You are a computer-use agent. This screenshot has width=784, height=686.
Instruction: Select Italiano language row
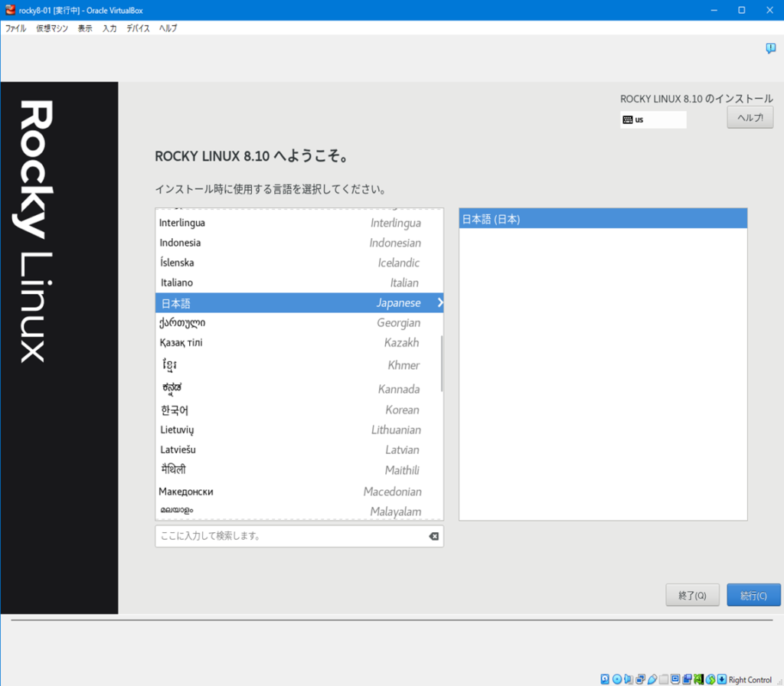coord(299,283)
